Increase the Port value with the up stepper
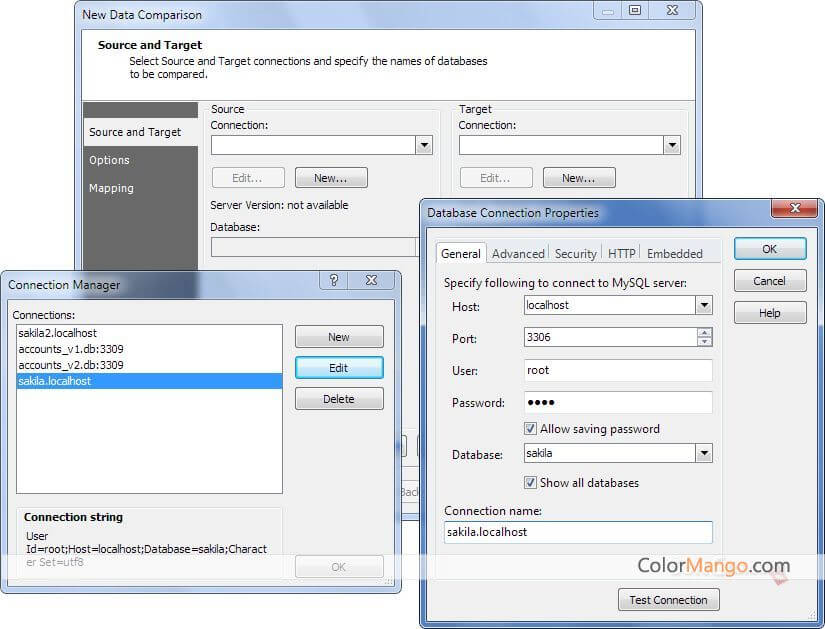The image size is (825, 629). click(706, 332)
